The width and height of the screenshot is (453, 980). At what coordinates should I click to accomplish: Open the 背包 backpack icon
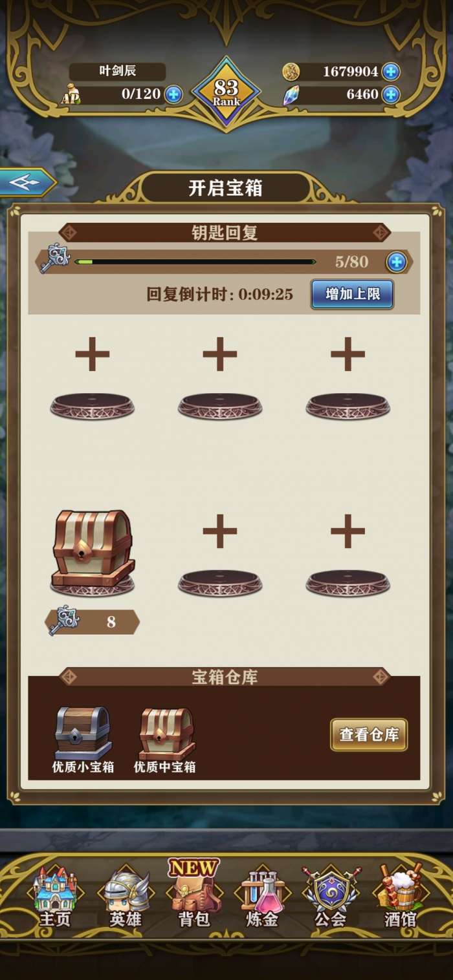pos(194,895)
